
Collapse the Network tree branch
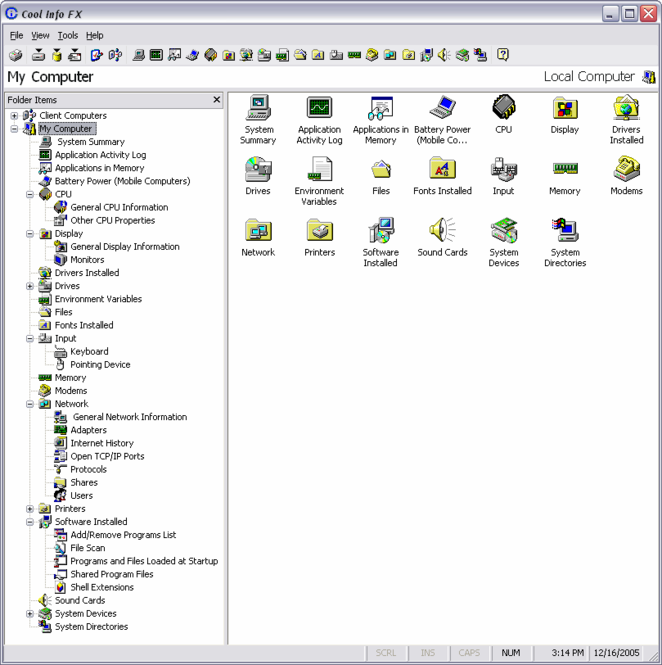[30, 404]
